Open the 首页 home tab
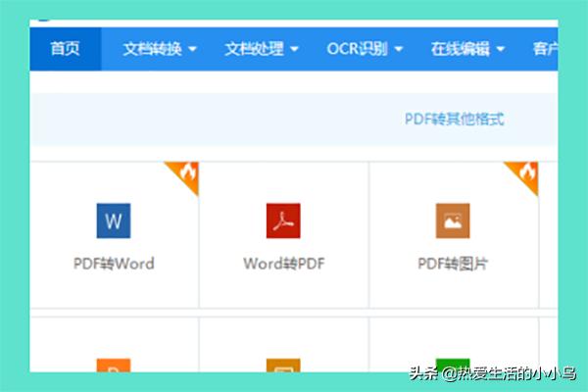The width and height of the screenshot is (588, 392). 66,49
